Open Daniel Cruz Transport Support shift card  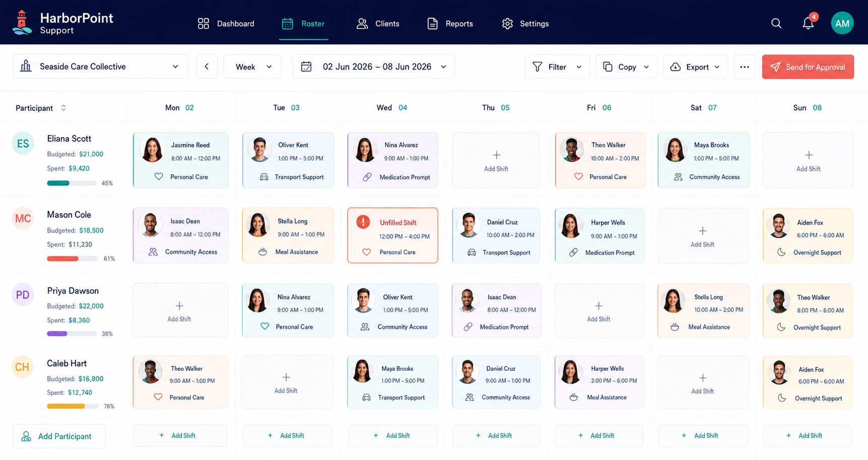pyautogui.click(x=496, y=235)
